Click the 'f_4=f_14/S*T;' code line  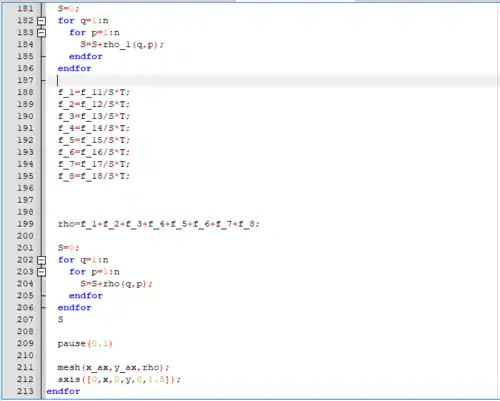[x=94, y=128]
